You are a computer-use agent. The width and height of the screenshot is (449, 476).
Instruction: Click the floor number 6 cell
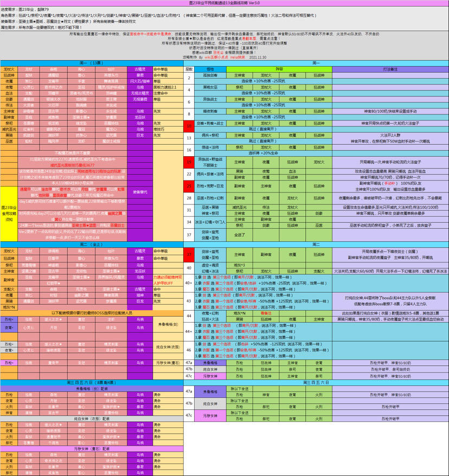click(x=189, y=102)
